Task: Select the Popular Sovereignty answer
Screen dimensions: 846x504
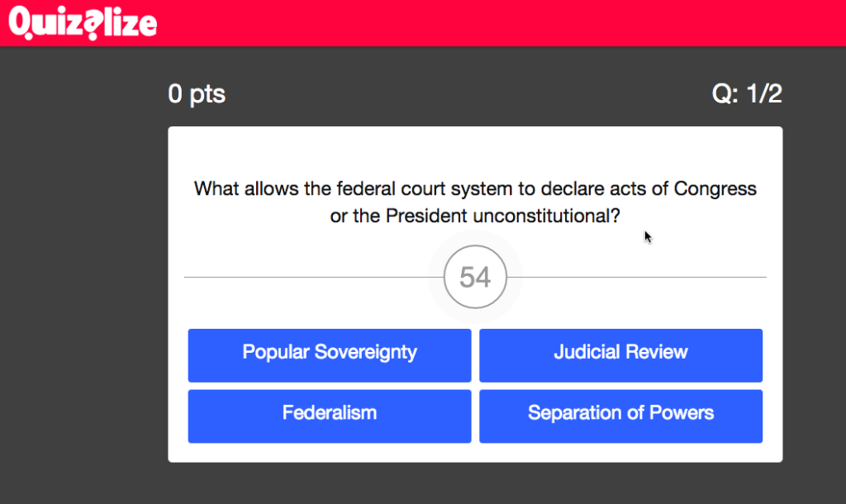Action: pos(330,355)
